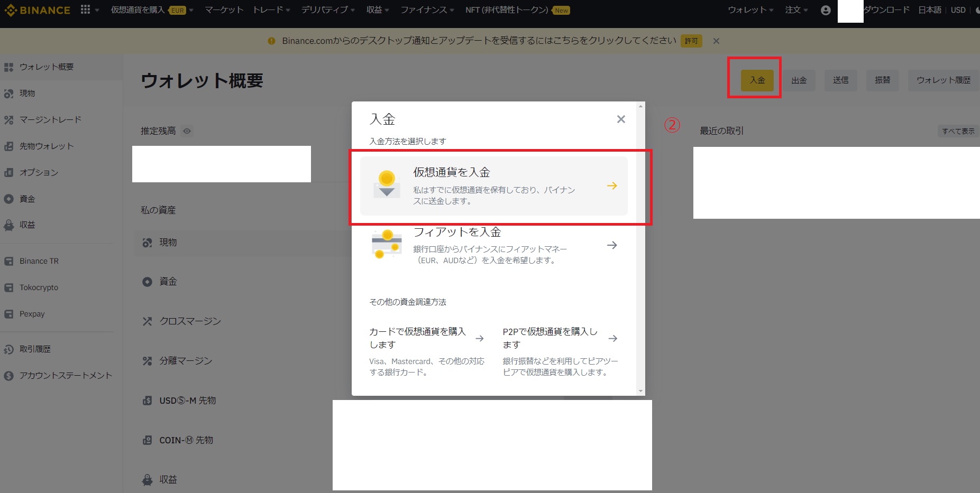Click the dialog scrollbar up arrow
The width and height of the screenshot is (980, 493).
641,106
